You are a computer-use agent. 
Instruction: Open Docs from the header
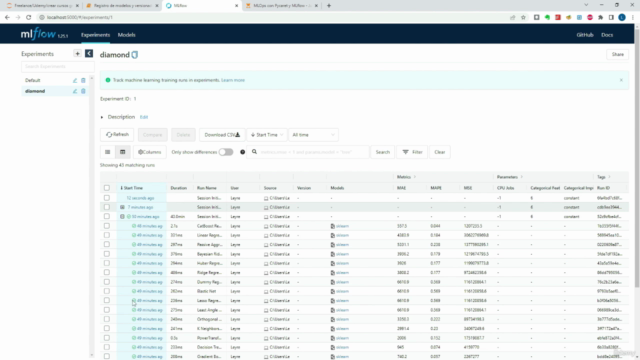pos(607,35)
